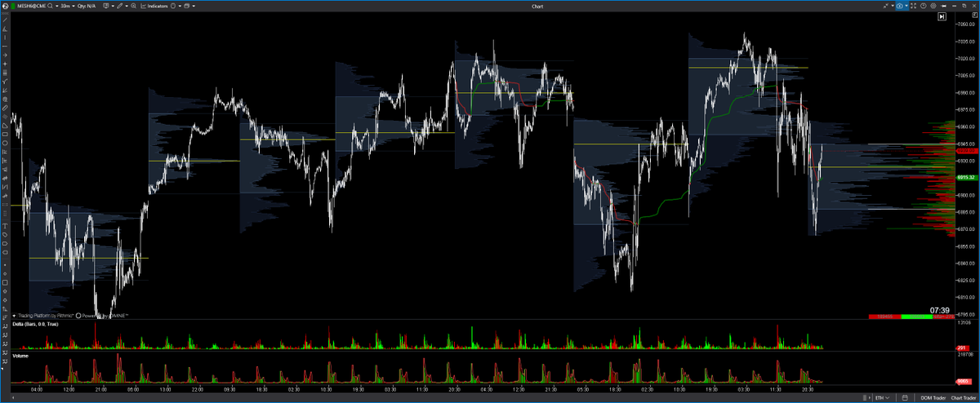This screenshot has width=980, height=403.
Task: Click the small scroll handle beside ETH
Action: point(865,397)
